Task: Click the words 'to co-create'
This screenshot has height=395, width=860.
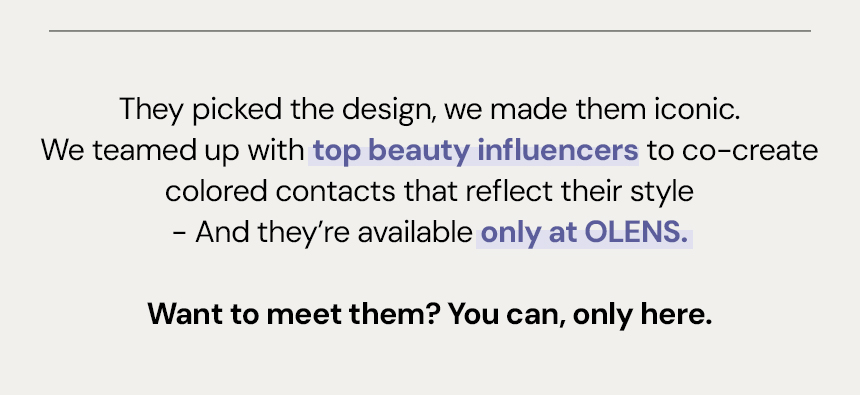Action: pos(733,150)
